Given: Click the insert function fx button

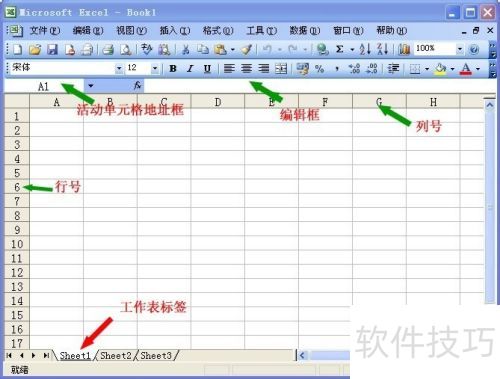Looking at the screenshot, I should [x=137, y=86].
